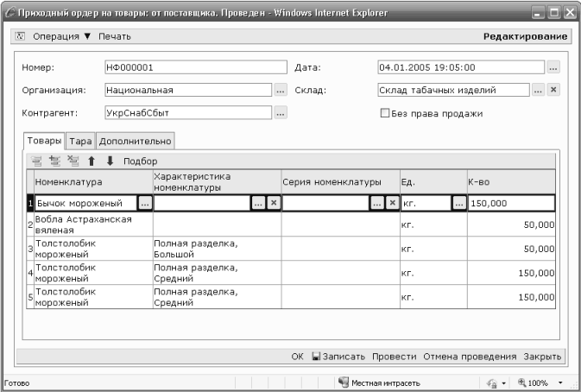
Task: Open selection button in Характеристика cell of row 1
Action: tap(258, 203)
